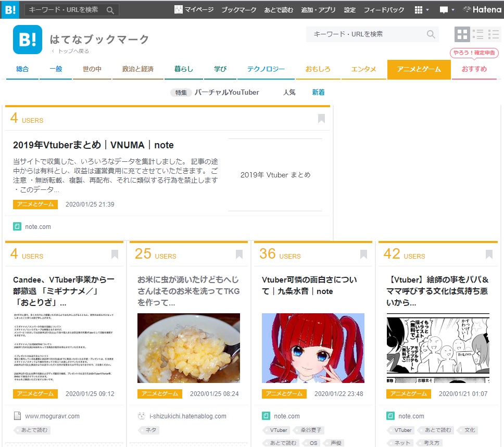Select the おもしろ category tab
The height and width of the screenshot is (447, 504).
pos(318,69)
